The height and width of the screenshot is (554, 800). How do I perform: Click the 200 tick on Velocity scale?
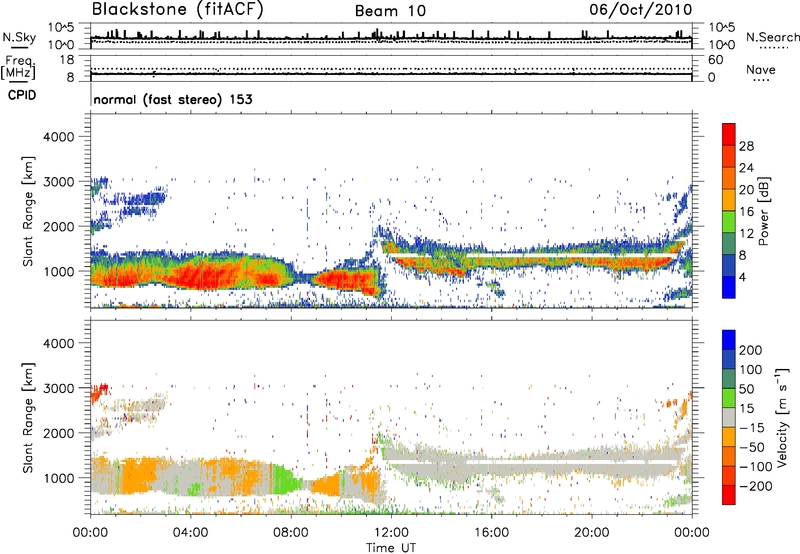(751, 350)
